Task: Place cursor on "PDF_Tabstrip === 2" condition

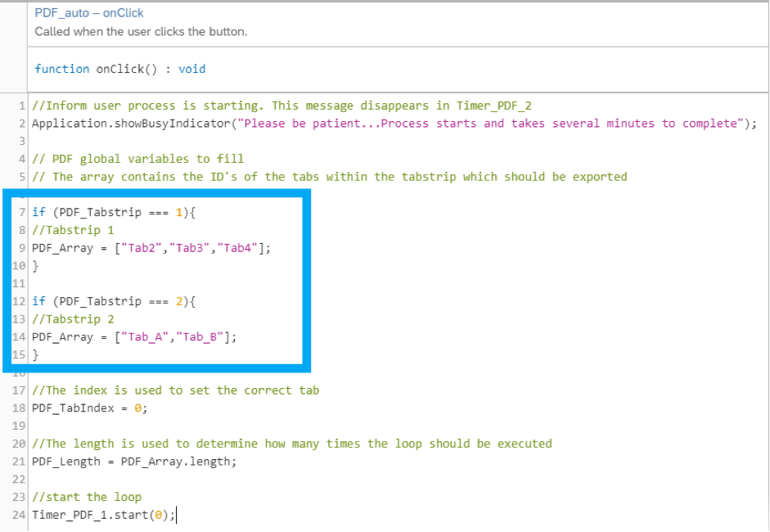Action: [120, 301]
